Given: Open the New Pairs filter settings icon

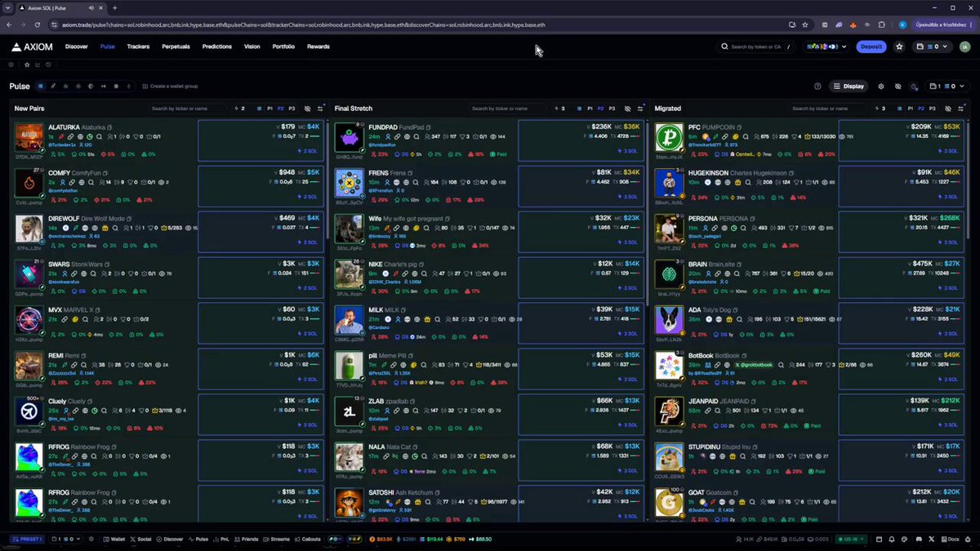Looking at the screenshot, I should [x=320, y=108].
